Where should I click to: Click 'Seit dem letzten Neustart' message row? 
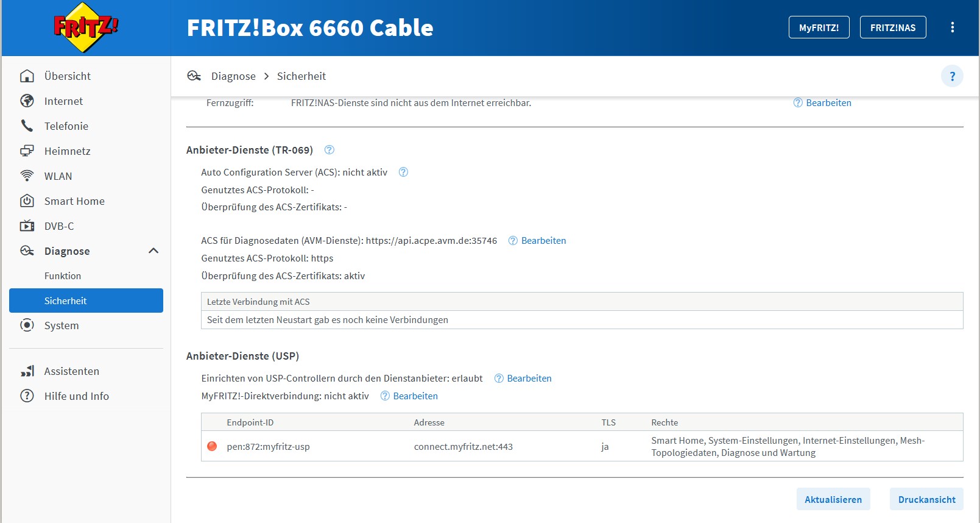pos(582,320)
